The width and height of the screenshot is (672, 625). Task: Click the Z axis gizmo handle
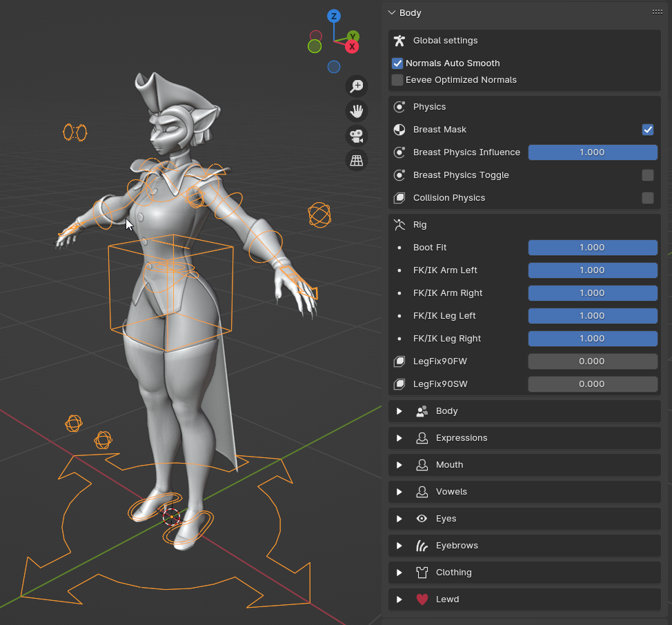pyautogui.click(x=334, y=17)
